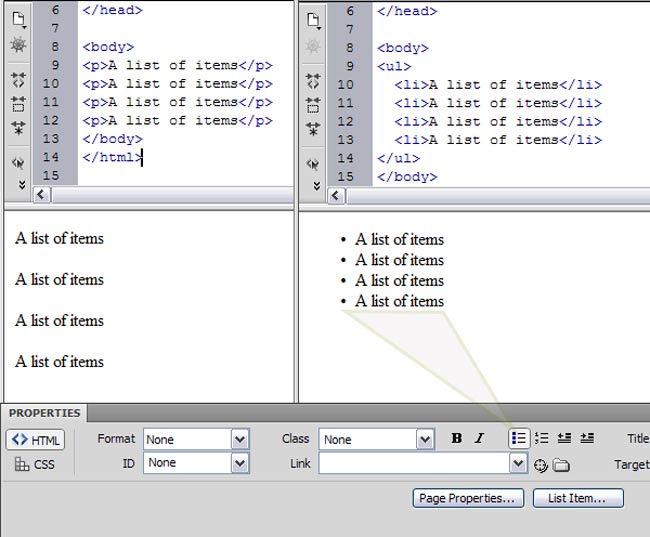Viewport: 650px width, 537px height.
Task: Click Point to File target icon
Action: [540, 465]
